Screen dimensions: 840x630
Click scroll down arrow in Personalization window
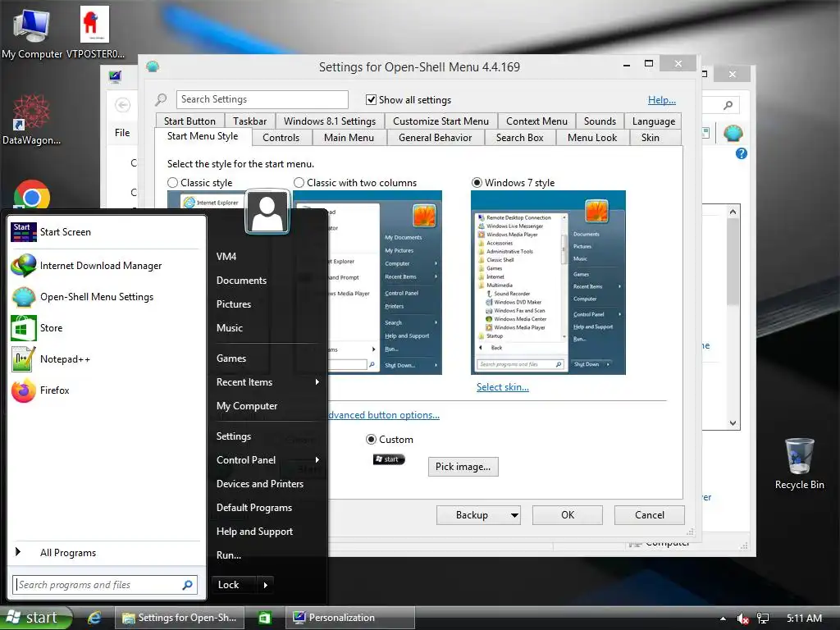[733, 422]
